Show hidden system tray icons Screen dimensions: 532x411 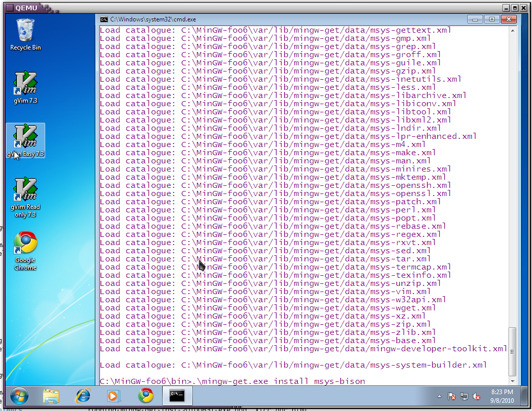(439, 396)
